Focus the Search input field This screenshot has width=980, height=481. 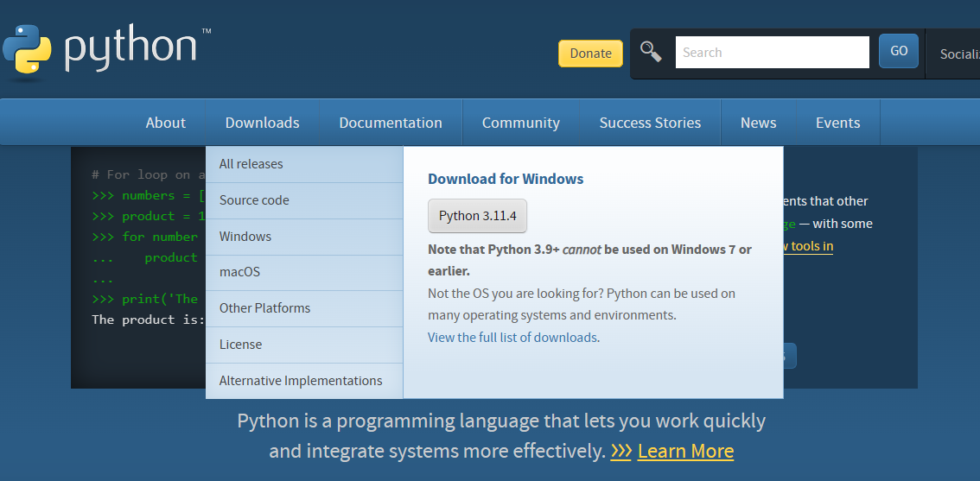pos(772,53)
